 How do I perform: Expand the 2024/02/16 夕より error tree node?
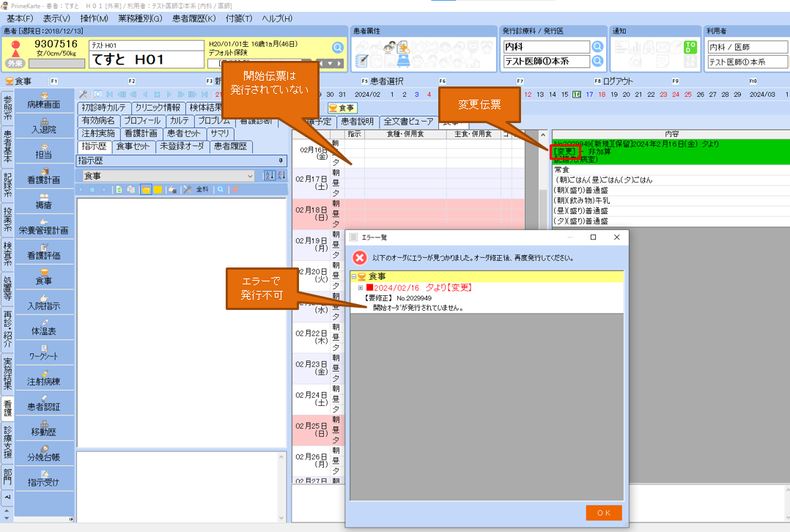click(361, 288)
